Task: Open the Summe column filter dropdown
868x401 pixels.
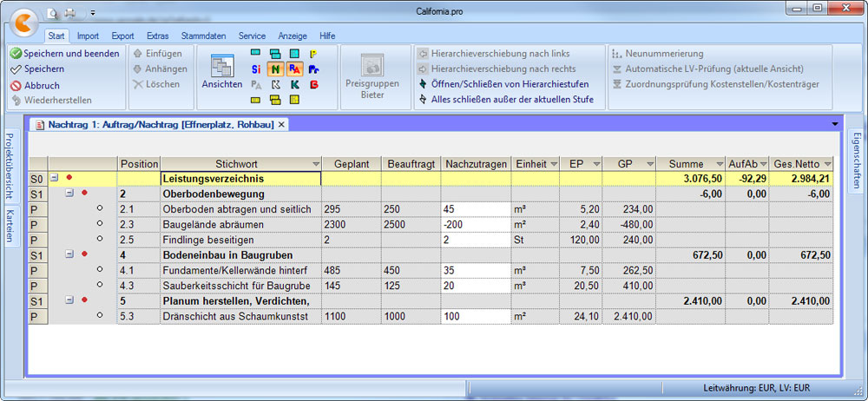Action: 719,164
